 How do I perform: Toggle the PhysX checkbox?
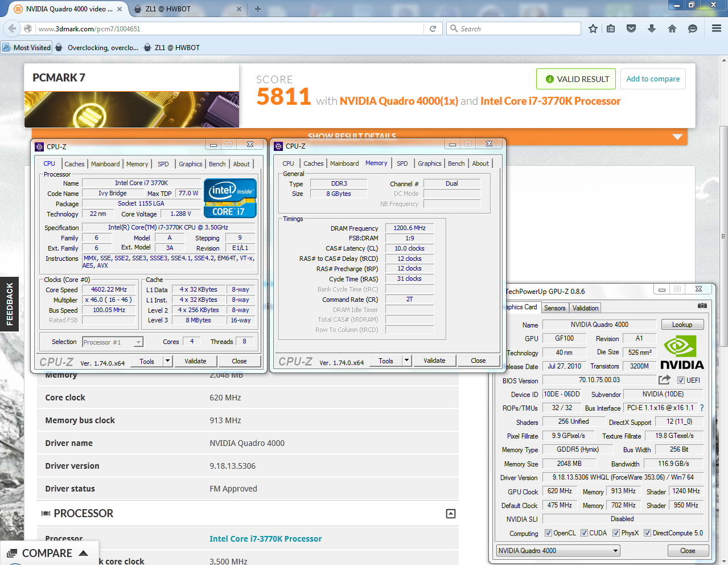point(616,533)
